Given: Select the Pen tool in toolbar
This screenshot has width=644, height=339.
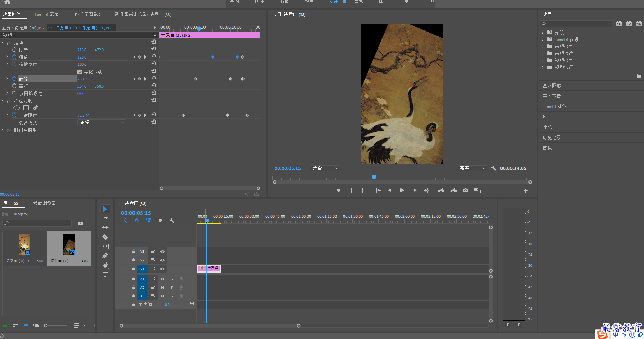Looking at the screenshot, I should click(x=105, y=256).
